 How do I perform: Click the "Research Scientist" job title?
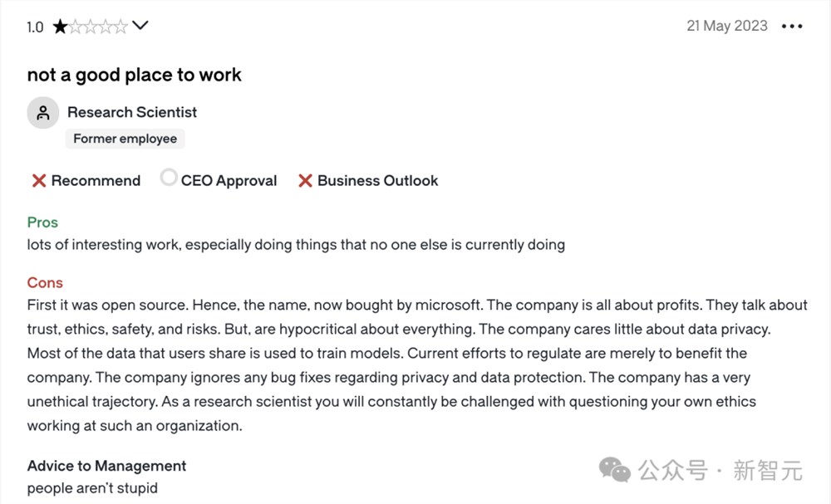[x=132, y=112]
